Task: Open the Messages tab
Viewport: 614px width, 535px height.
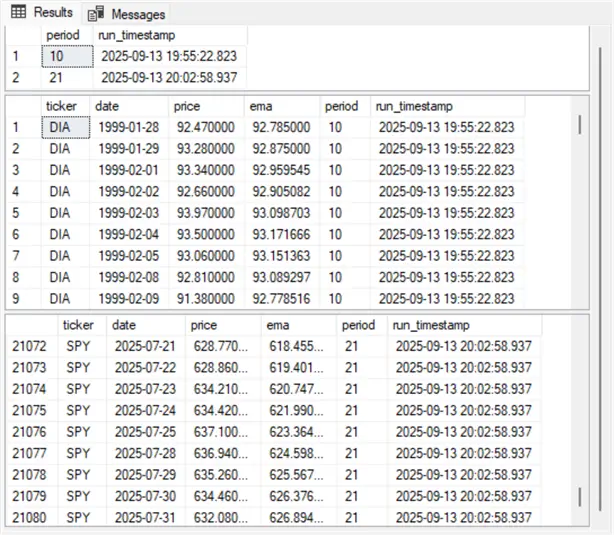Action: click(x=126, y=14)
